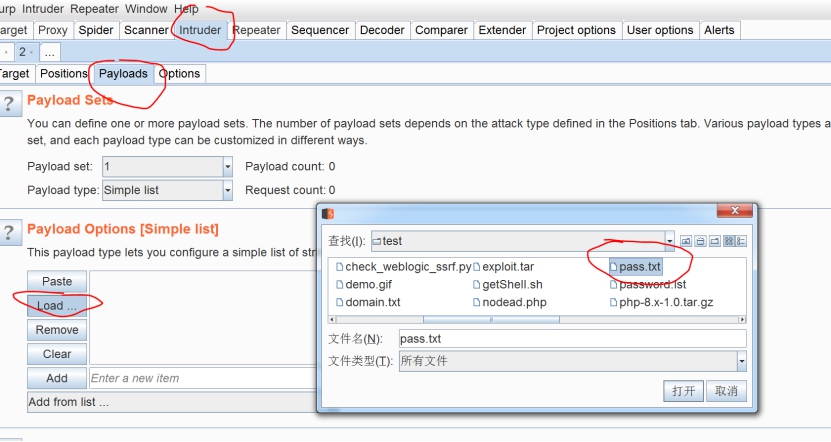831x442 pixels.
Task: Select getShell.sh file
Action: tap(508, 285)
